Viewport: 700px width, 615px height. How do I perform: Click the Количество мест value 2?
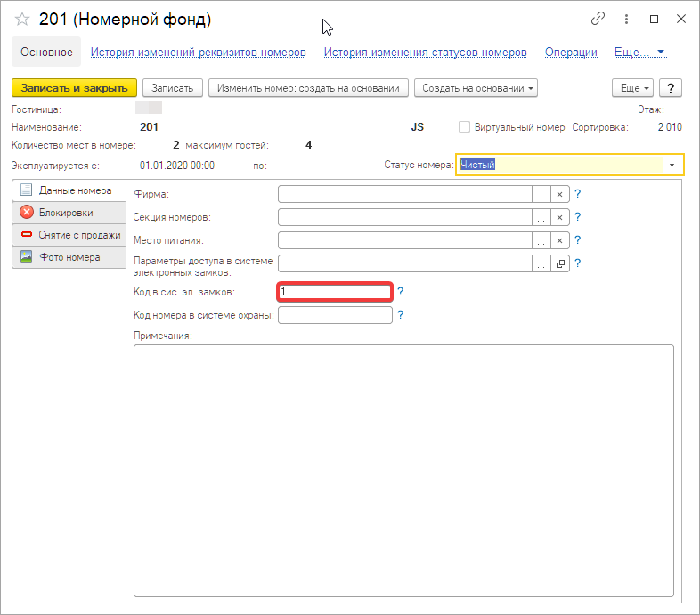click(x=176, y=145)
